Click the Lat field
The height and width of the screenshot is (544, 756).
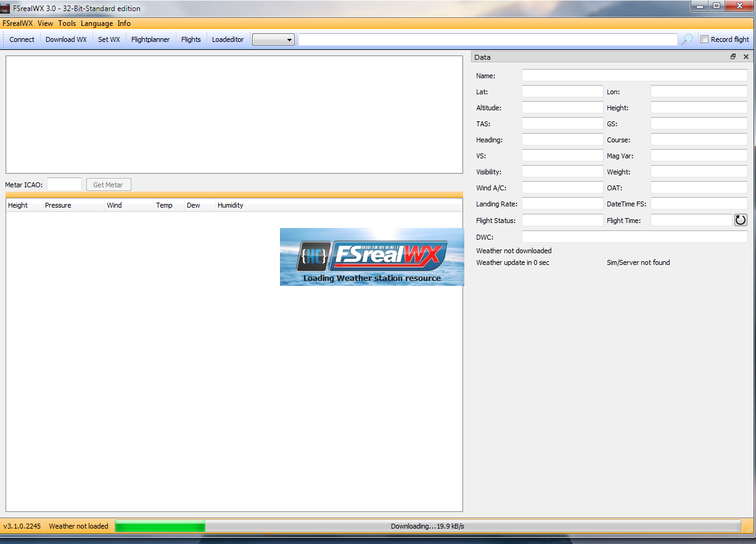coord(562,91)
